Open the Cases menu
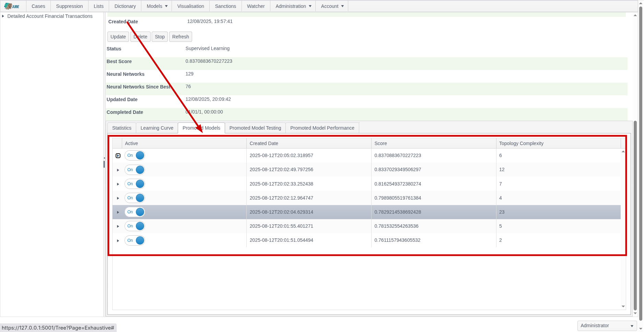This screenshot has width=644, height=332. tap(38, 6)
